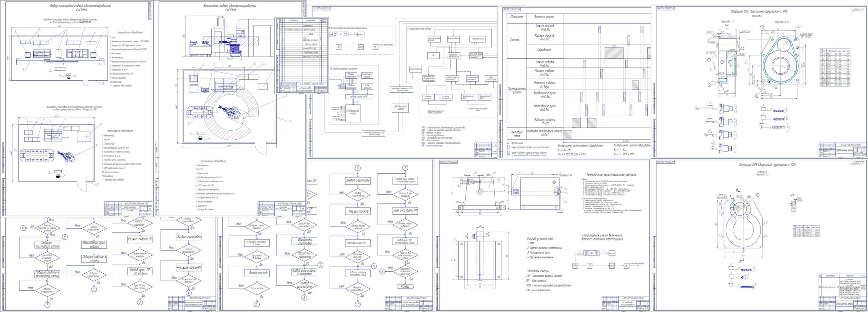The image size is (868, 312).
Task: Click flowchart connector circle number 2
Action: (x=94, y=289)
